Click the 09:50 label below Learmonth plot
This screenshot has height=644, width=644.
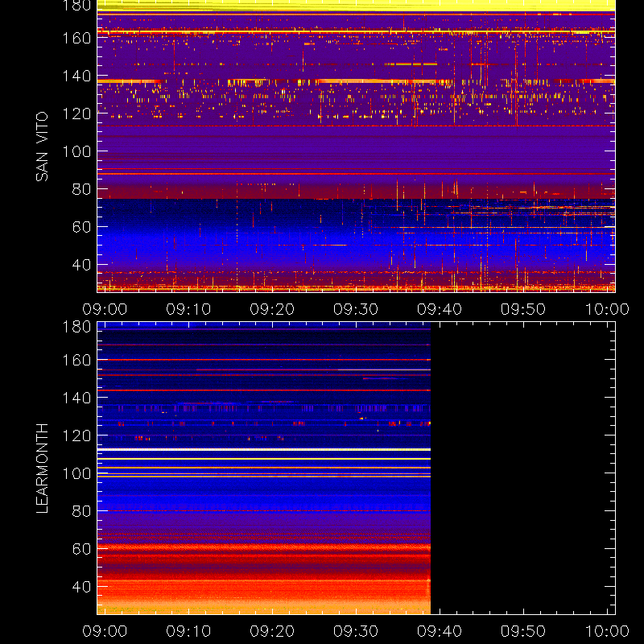(x=522, y=631)
